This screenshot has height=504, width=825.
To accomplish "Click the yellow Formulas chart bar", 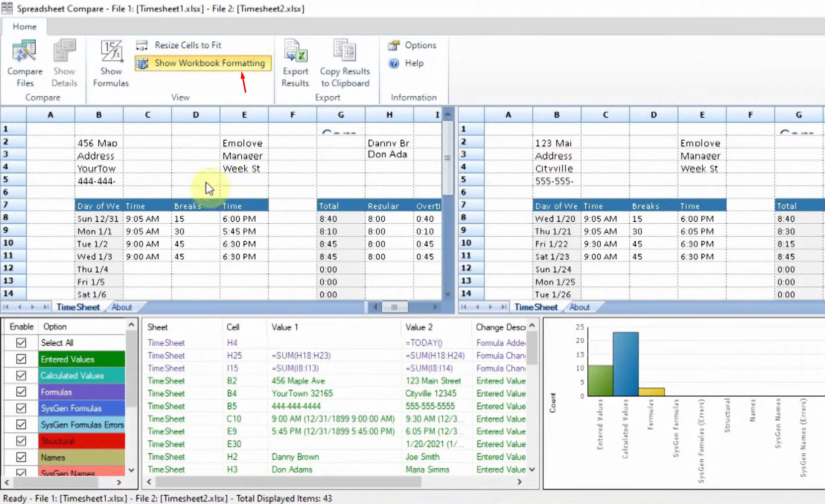I will pos(651,392).
